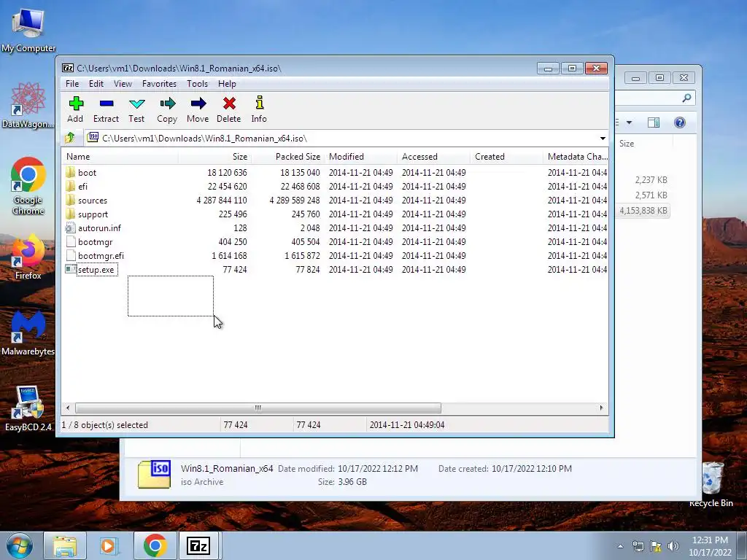Click the scrollbar right arrow in 7-Zip
Viewport: 747px width, 560px height.
(x=601, y=408)
